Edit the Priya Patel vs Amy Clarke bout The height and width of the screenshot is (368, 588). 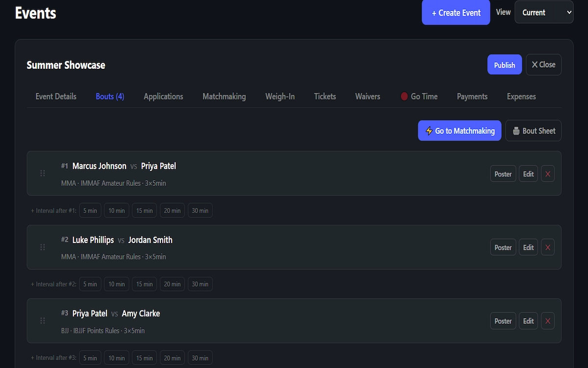coord(528,321)
